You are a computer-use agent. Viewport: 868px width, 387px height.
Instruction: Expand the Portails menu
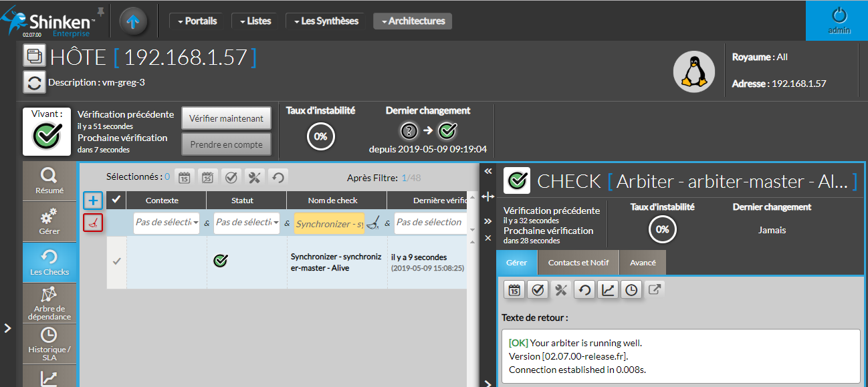(197, 21)
